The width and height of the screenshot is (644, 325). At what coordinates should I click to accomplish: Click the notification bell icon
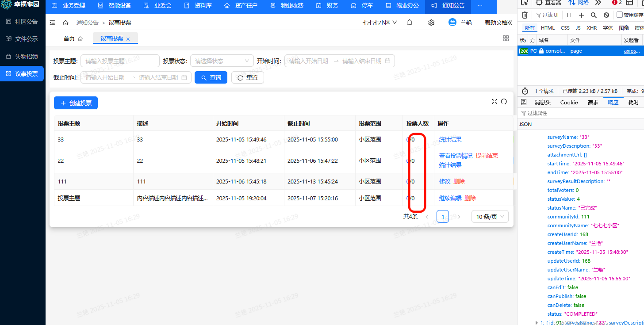point(410,23)
